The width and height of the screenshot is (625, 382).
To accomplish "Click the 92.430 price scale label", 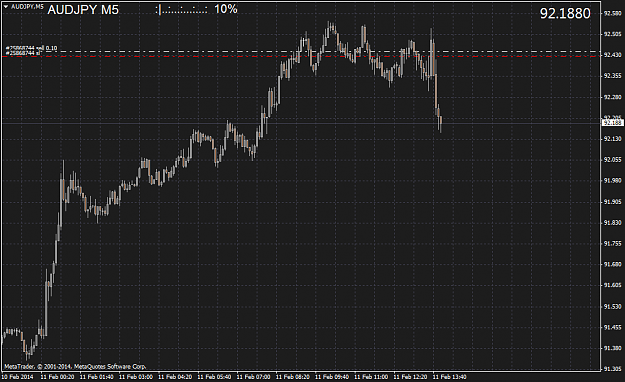I will pos(612,55).
